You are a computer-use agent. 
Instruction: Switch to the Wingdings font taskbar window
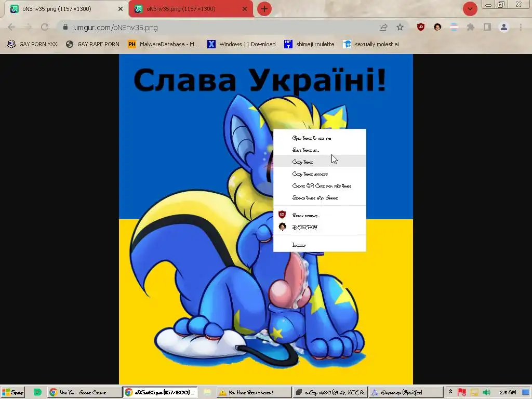405,393
